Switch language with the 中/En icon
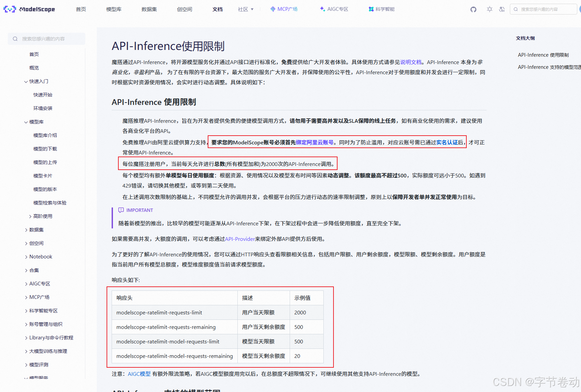Image resolution: width=581 pixels, height=392 pixels. [502, 9]
